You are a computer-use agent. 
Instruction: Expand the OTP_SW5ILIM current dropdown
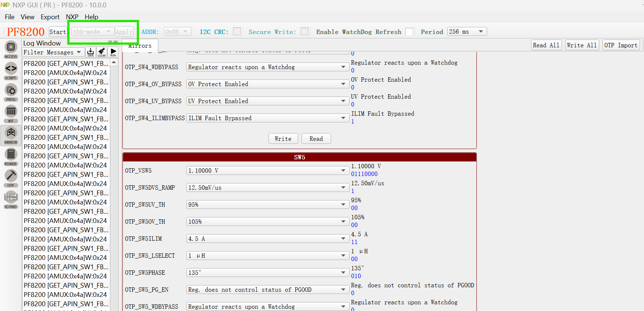[267, 239]
